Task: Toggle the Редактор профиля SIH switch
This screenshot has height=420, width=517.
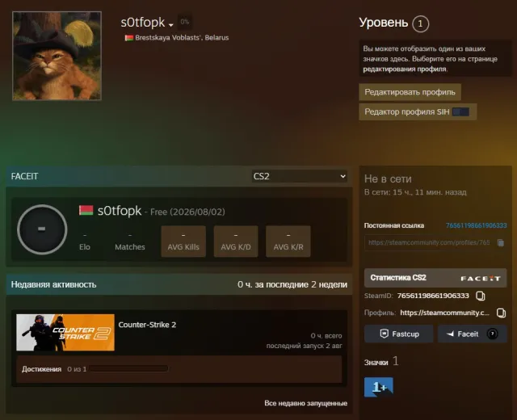Action: click(x=460, y=111)
